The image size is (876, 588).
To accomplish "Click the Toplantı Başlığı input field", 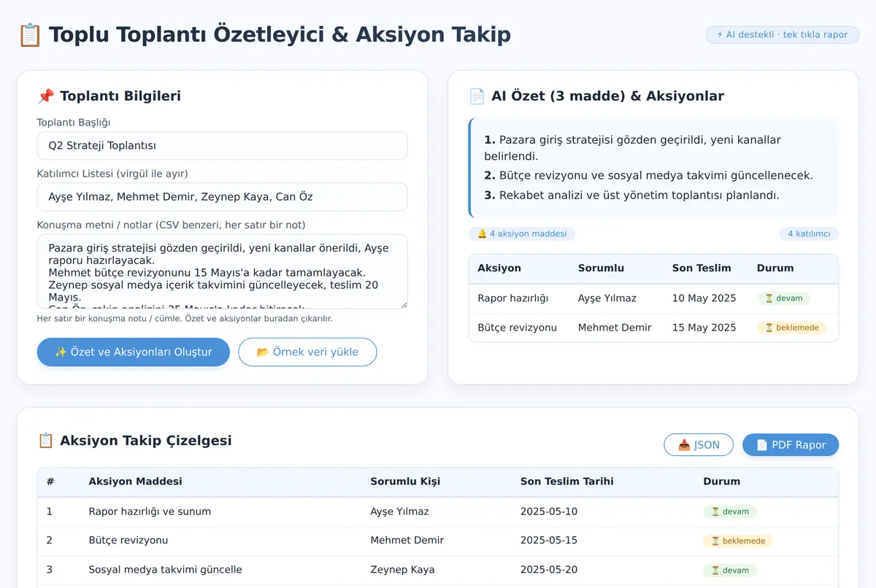I will pos(222,145).
